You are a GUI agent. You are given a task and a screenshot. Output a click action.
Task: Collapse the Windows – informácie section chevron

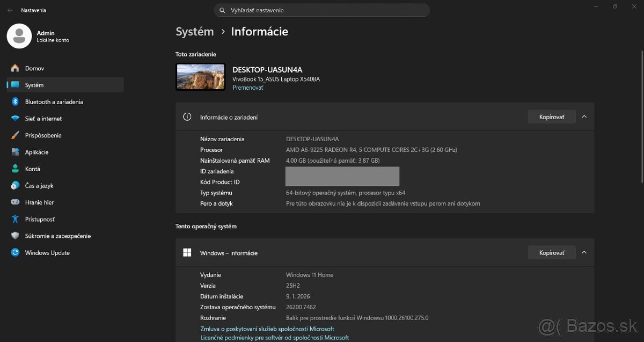click(584, 252)
